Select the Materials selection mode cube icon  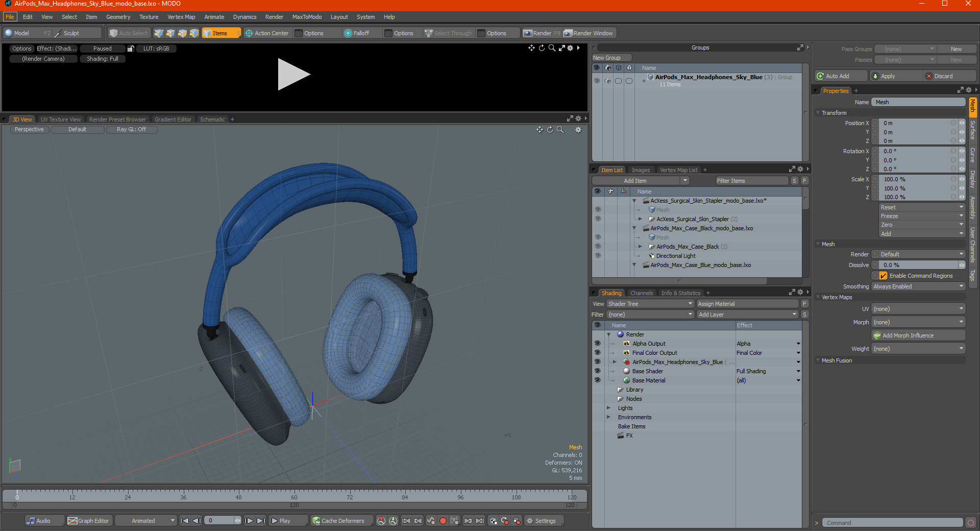coord(194,33)
